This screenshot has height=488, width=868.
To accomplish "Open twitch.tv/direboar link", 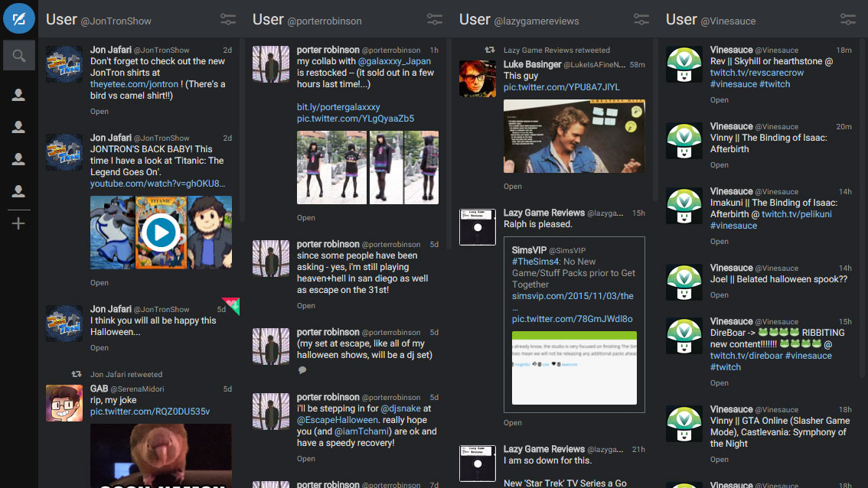I will click(x=746, y=356).
